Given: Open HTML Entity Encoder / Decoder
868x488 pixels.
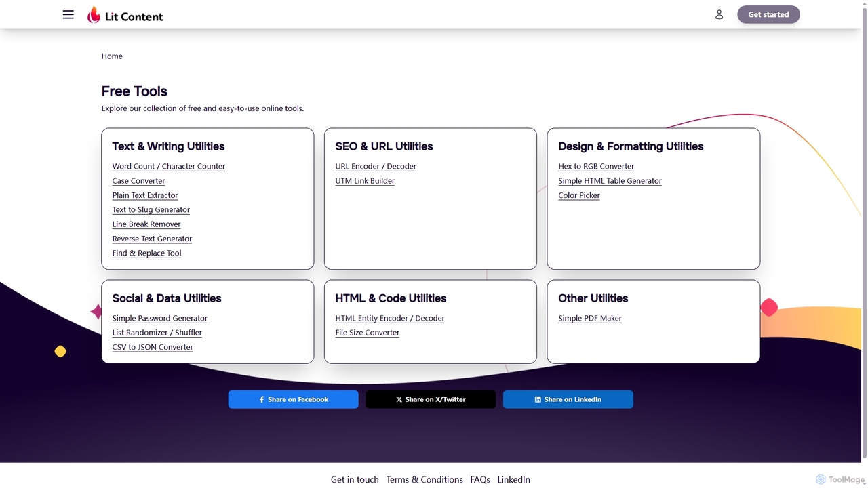Looking at the screenshot, I should tap(390, 318).
